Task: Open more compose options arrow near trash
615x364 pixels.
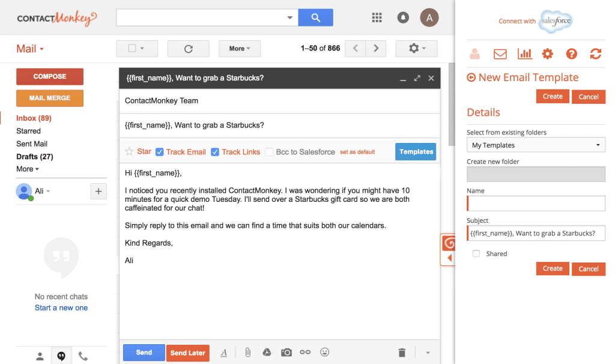Action: click(428, 353)
